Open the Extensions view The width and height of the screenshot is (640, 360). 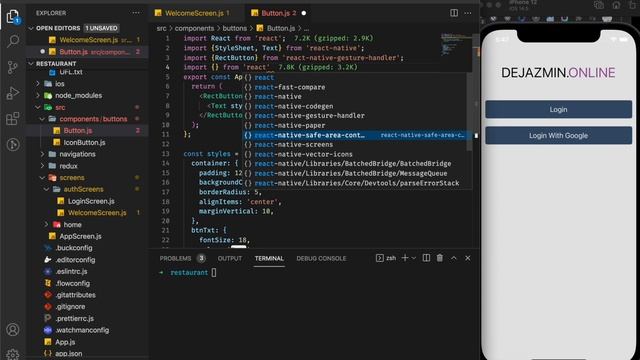click(13, 119)
